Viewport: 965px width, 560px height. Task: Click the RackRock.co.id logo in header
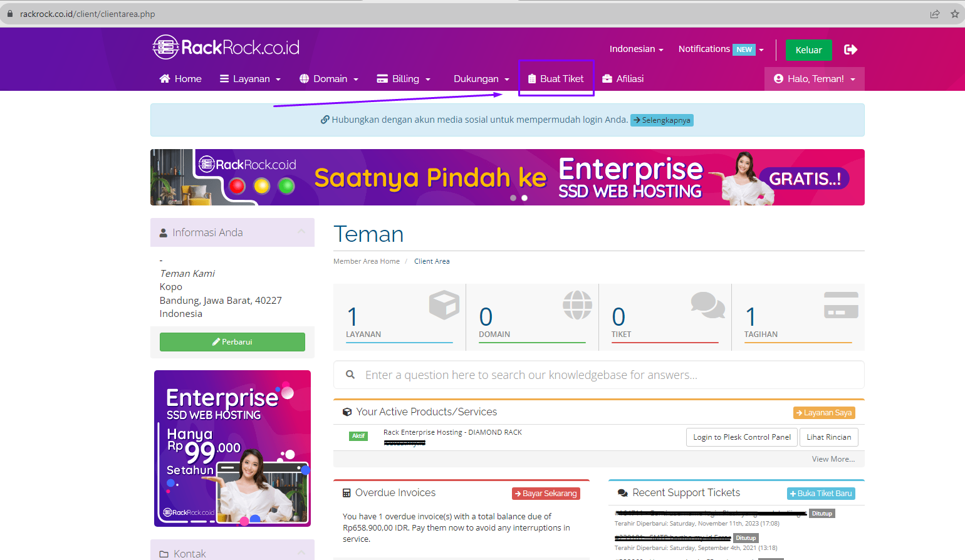[226, 48]
